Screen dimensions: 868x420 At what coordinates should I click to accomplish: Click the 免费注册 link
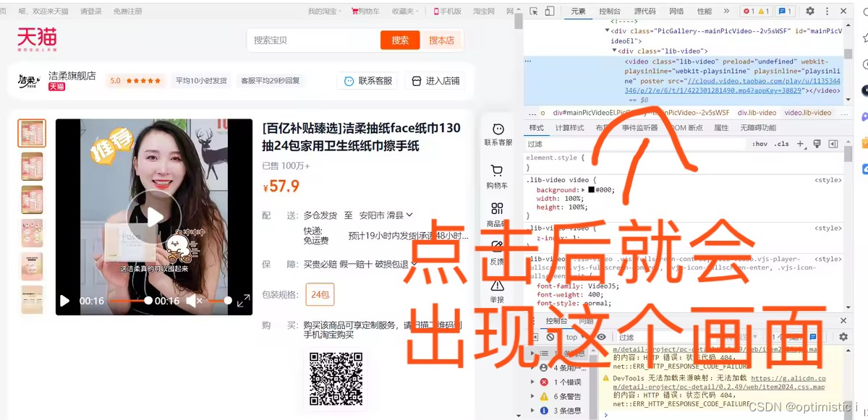coord(128,12)
